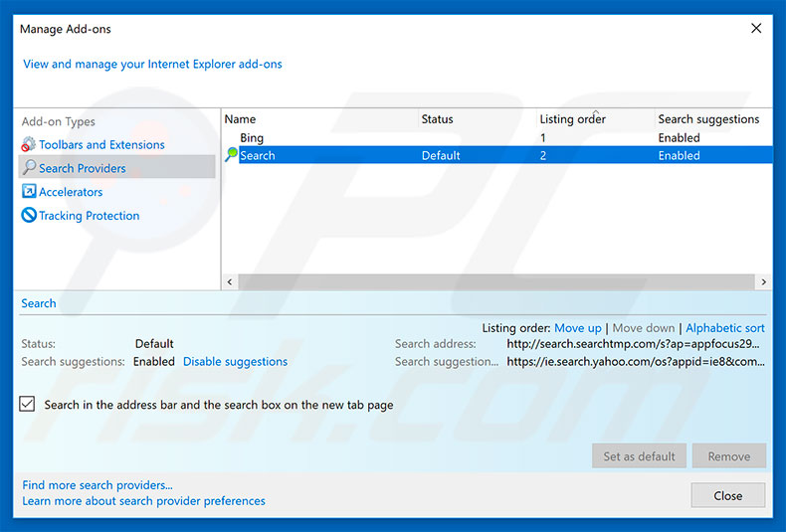Image resolution: width=786 pixels, height=532 pixels.
Task: Open Find more search providers link
Action: pos(98,485)
